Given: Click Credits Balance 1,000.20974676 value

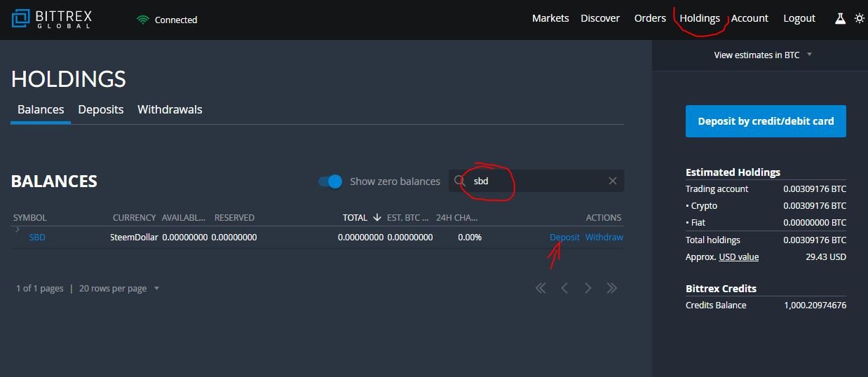Looking at the screenshot, I should click(815, 306).
